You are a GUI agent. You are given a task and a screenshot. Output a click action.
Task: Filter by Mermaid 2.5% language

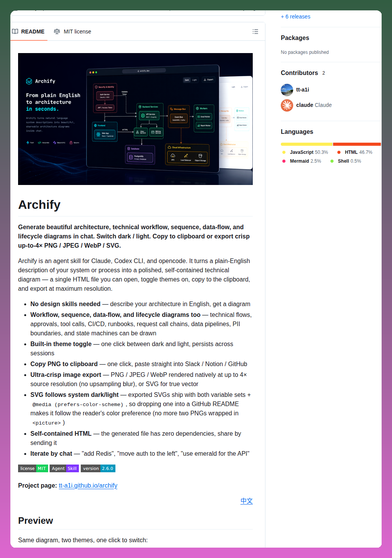click(302, 161)
